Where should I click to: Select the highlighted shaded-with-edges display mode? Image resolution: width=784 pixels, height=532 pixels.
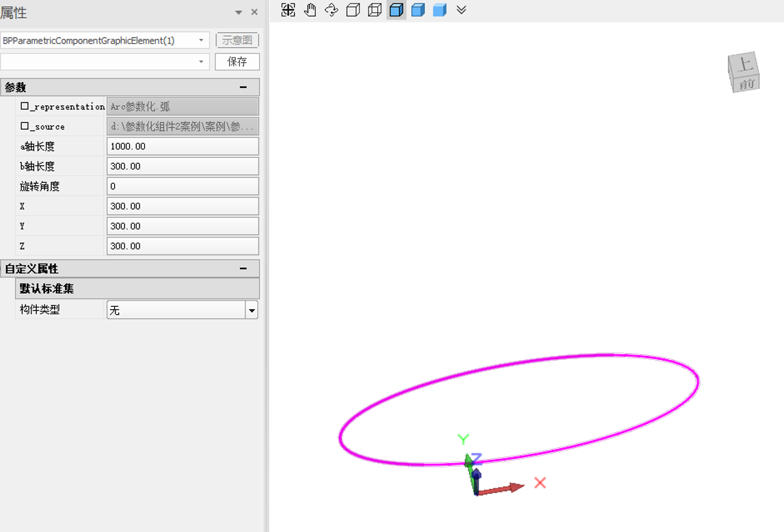tap(396, 10)
